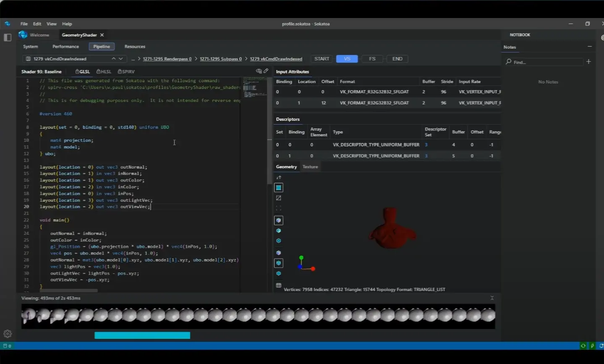Click the Z-up axis orientation icon
The height and width of the screenshot is (364, 604).
pos(279,177)
